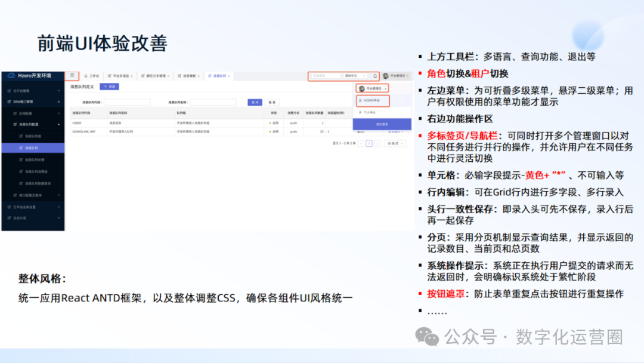Click the edit icon beside 云平台管理 menu

pyautogui.click(x=9, y=91)
